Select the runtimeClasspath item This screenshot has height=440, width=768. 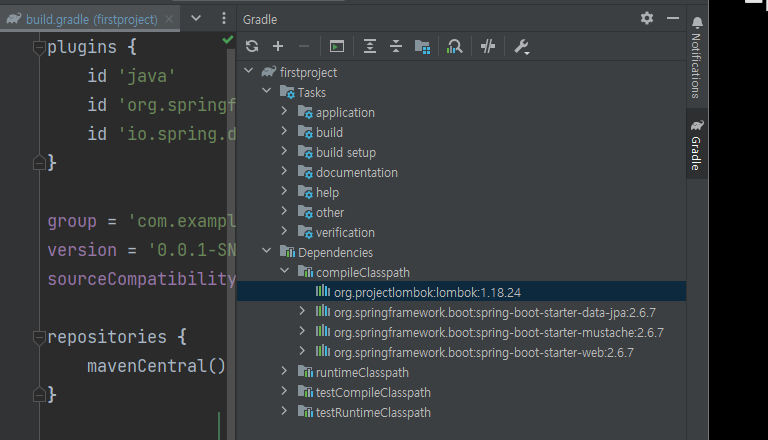[362, 372]
